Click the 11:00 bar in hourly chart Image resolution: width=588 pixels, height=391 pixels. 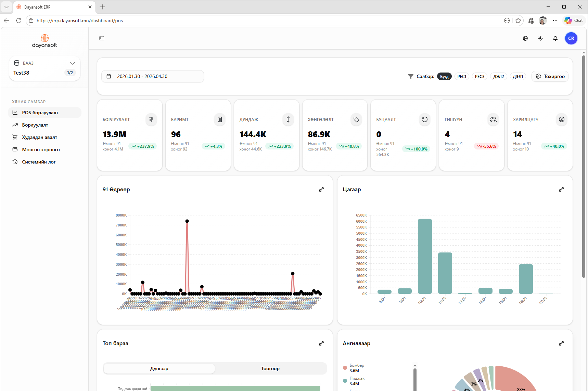coord(445,273)
